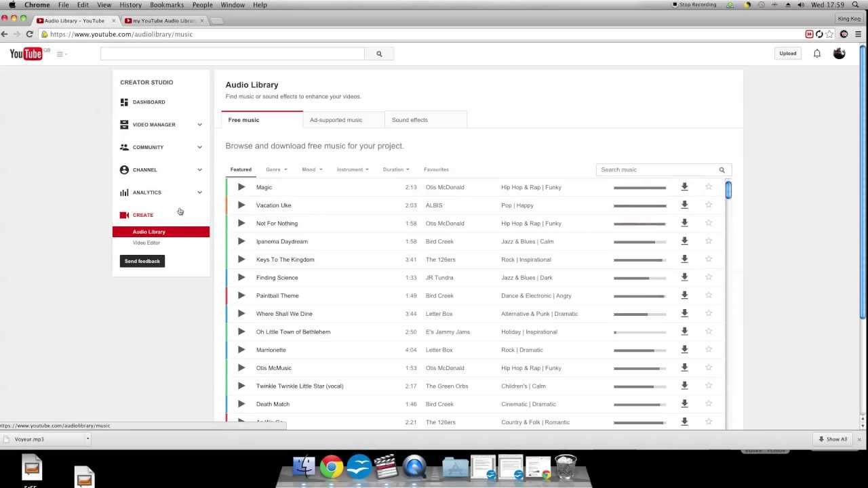Play the track Ipanema Daydream

point(241,241)
